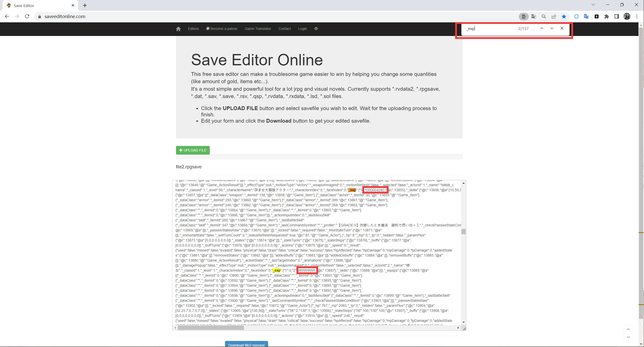Click the find bar text field with _exp

click(489, 29)
